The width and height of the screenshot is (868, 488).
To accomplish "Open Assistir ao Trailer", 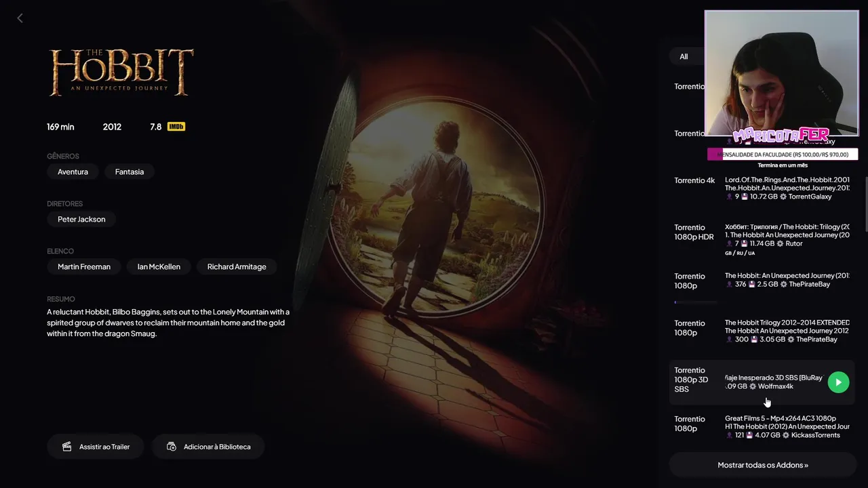I will (95, 447).
